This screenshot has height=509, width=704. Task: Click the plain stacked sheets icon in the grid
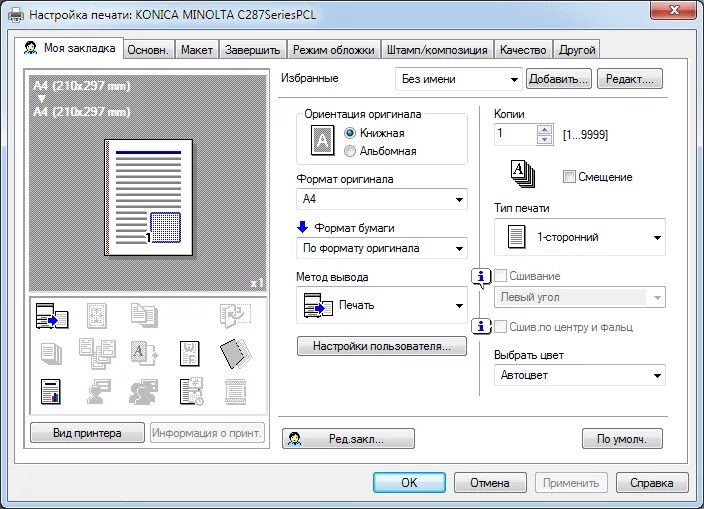coord(52,354)
